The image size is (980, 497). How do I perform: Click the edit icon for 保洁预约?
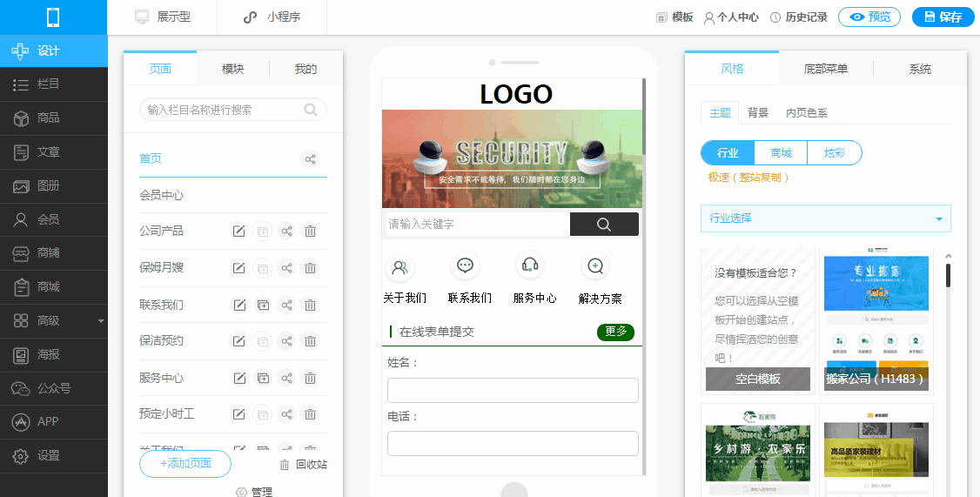tap(238, 341)
